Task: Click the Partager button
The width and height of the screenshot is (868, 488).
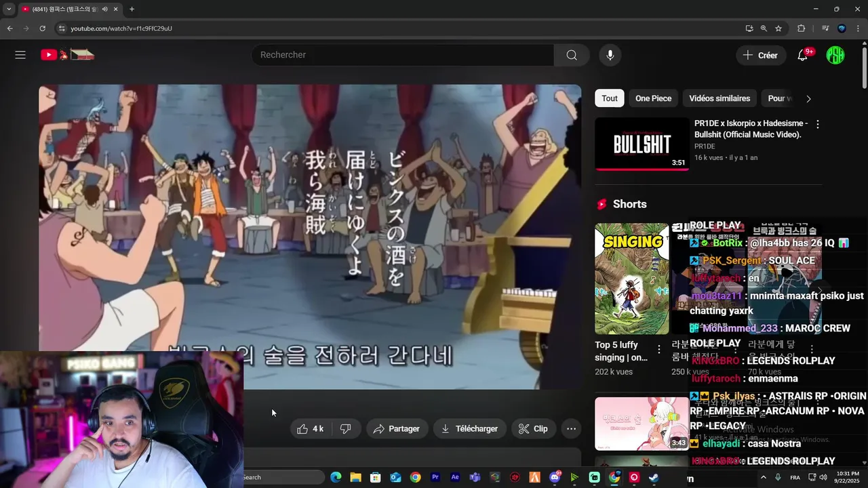Action: [397, 428]
